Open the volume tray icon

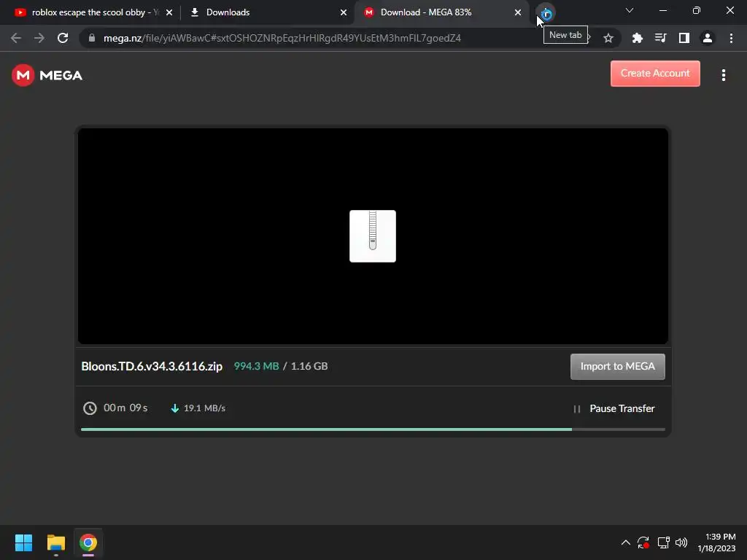tap(681, 542)
